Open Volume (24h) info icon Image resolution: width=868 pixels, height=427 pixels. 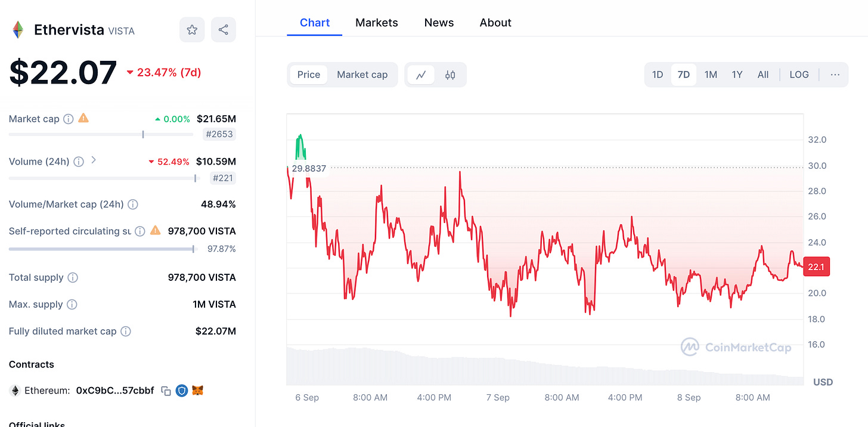click(x=79, y=162)
